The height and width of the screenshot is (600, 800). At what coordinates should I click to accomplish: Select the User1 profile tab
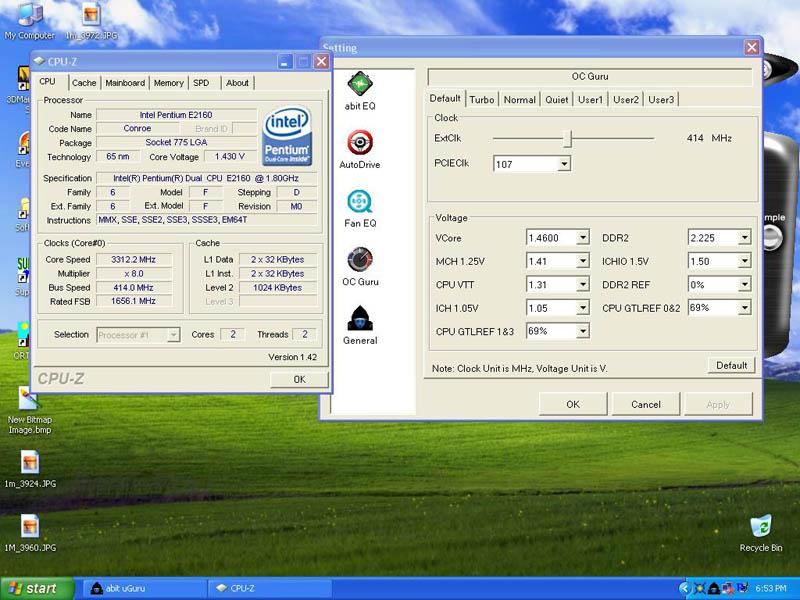[590, 99]
